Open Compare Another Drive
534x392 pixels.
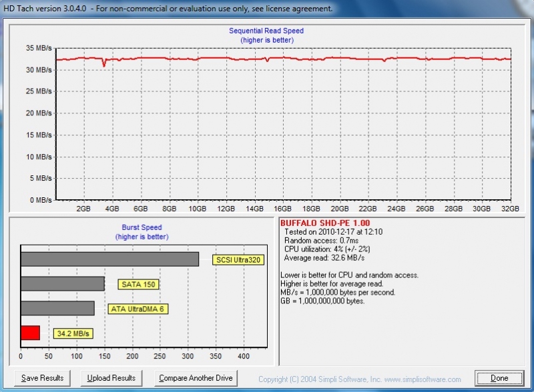pyautogui.click(x=196, y=378)
